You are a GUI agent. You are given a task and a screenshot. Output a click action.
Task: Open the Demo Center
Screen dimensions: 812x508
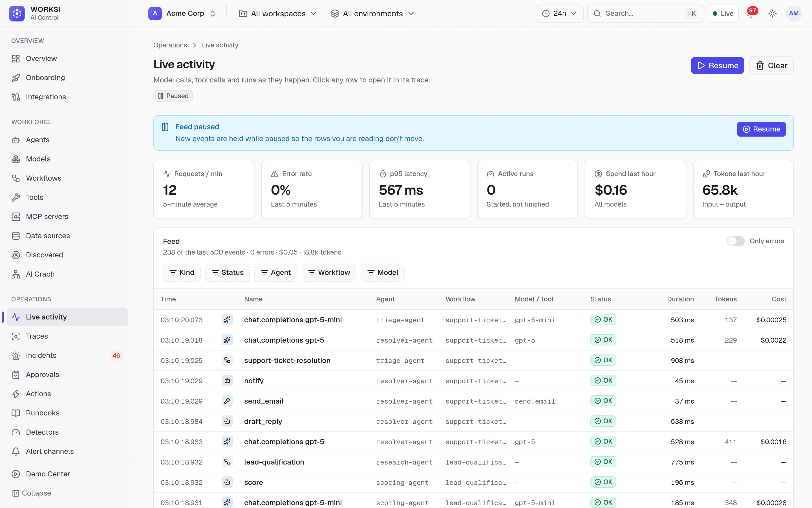(x=67, y=474)
